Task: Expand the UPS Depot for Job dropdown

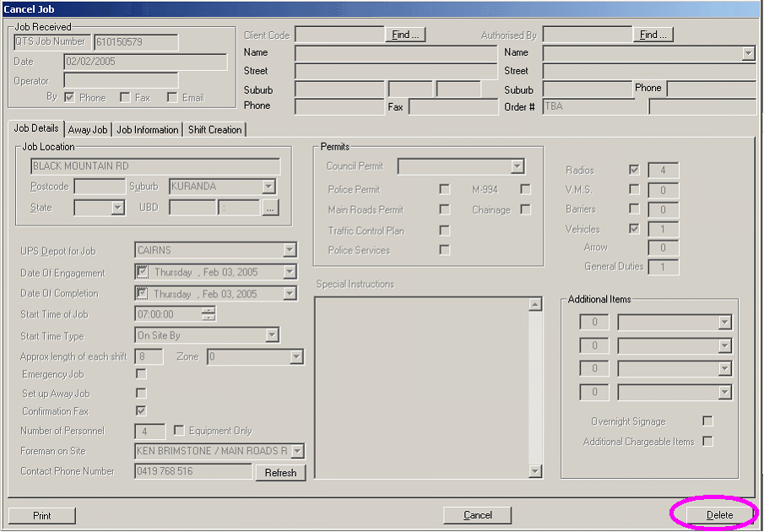Action: tap(290, 251)
